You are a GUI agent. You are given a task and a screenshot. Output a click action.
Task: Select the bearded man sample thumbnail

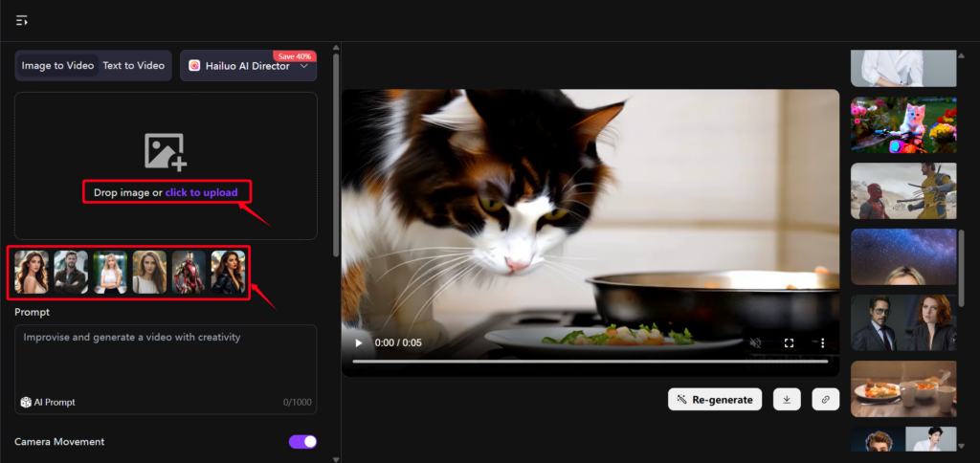(x=71, y=273)
